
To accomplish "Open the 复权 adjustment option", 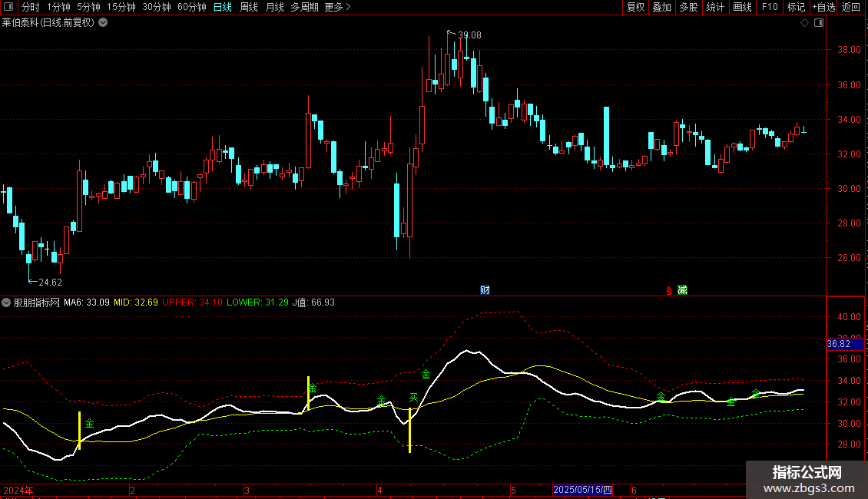I will 635,7.
